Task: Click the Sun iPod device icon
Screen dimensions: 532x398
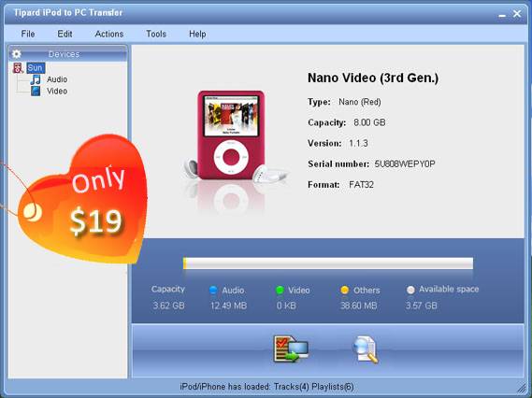Action: pyautogui.click(x=18, y=68)
